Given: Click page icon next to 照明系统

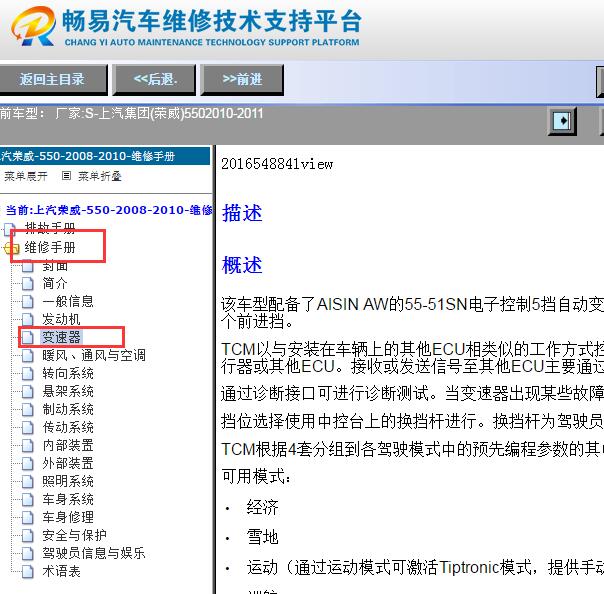Looking at the screenshot, I should (x=27, y=482).
